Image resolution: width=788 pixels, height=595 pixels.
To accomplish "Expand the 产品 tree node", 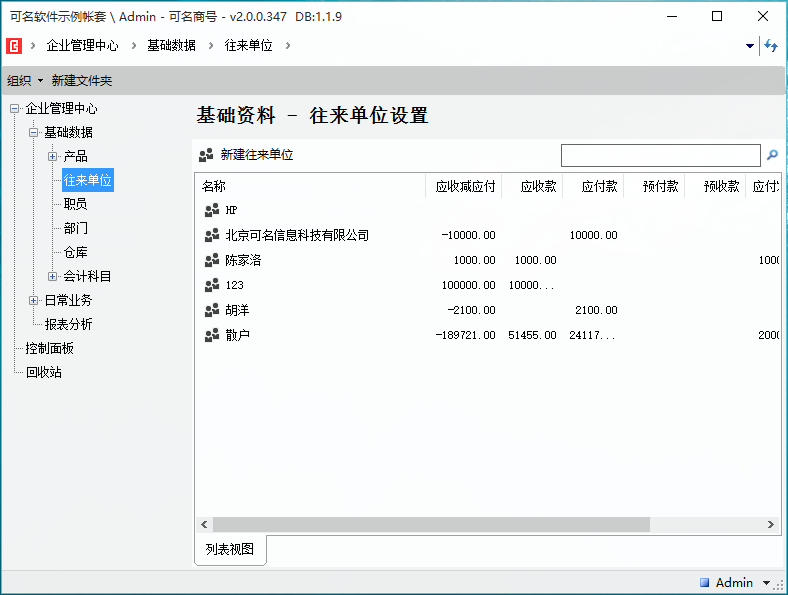I will [53, 156].
